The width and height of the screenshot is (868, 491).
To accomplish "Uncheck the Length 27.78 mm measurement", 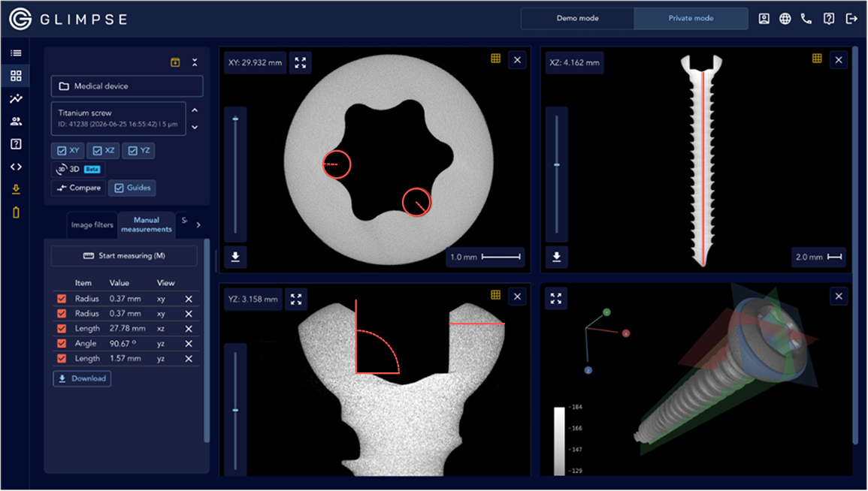I will click(x=62, y=328).
